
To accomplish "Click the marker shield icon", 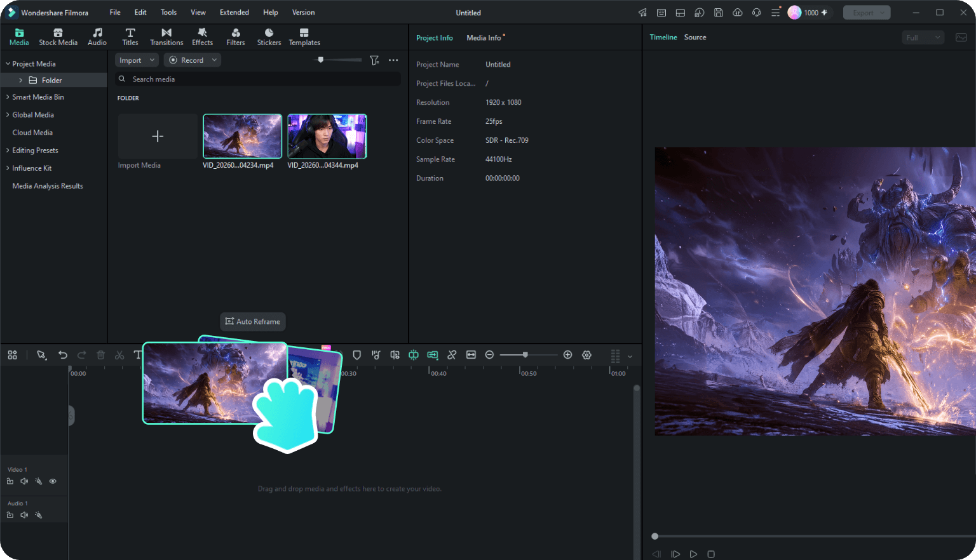I will [x=356, y=355].
